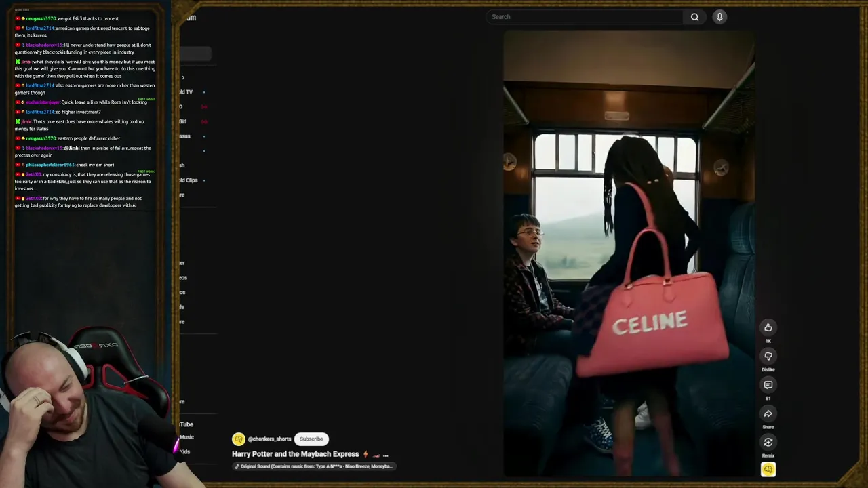Viewport: 868px width, 488px height.
Task: Activate voice search microphone icon
Action: tap(719, 17)
